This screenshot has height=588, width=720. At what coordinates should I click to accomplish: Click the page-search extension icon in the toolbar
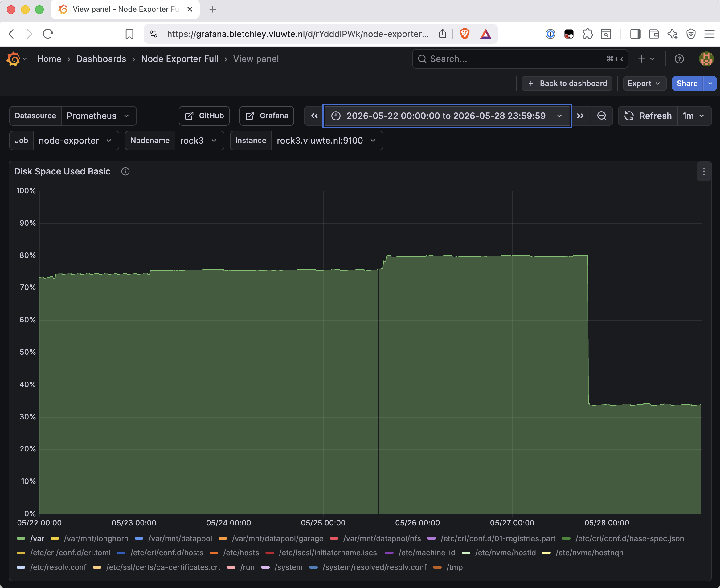coord(606,34)
